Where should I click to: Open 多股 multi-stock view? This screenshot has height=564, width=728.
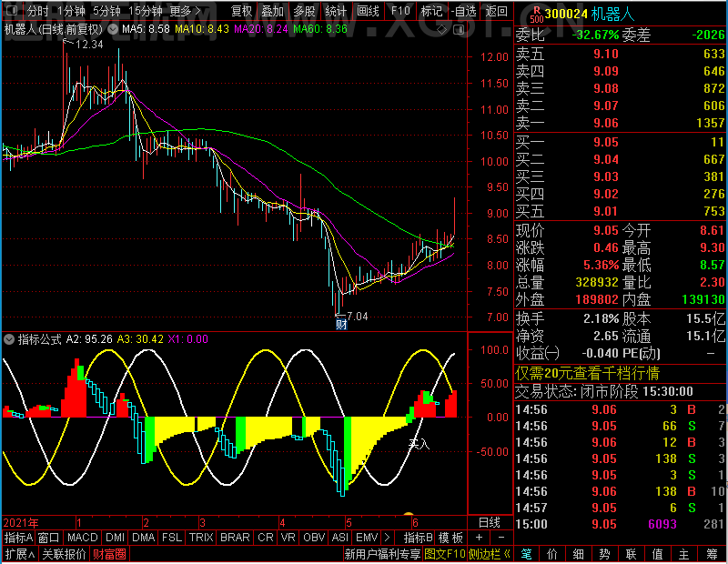304,11
